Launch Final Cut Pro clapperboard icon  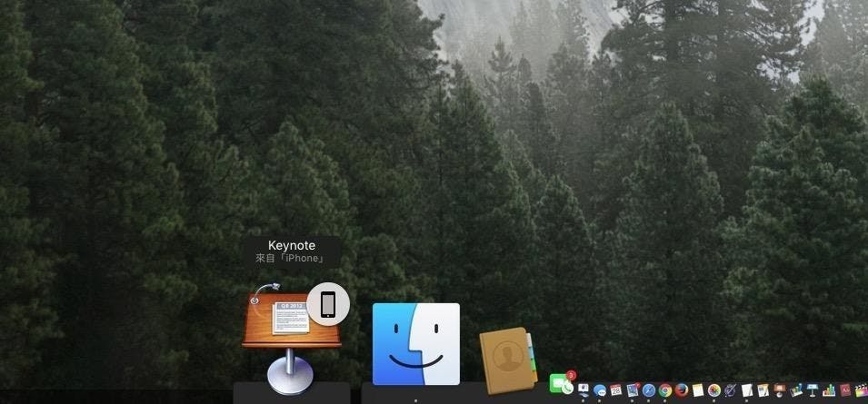click(x=862, y=390)
